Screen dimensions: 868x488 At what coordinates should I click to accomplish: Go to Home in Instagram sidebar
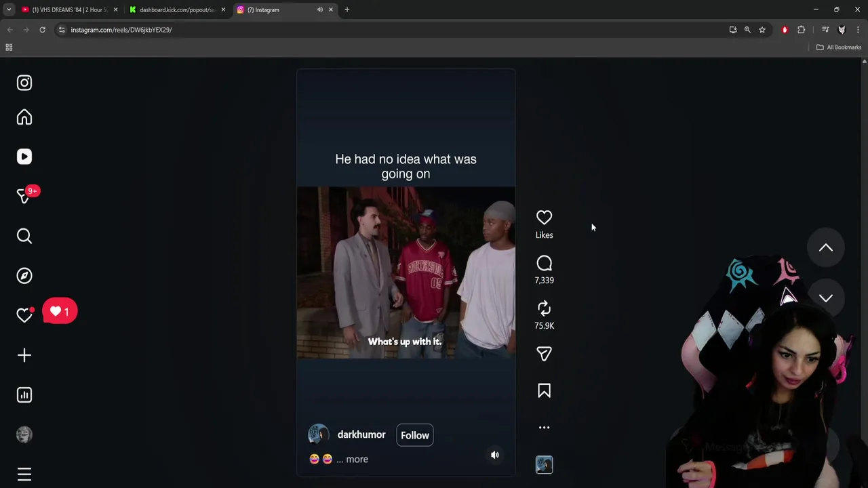point(24,117)
